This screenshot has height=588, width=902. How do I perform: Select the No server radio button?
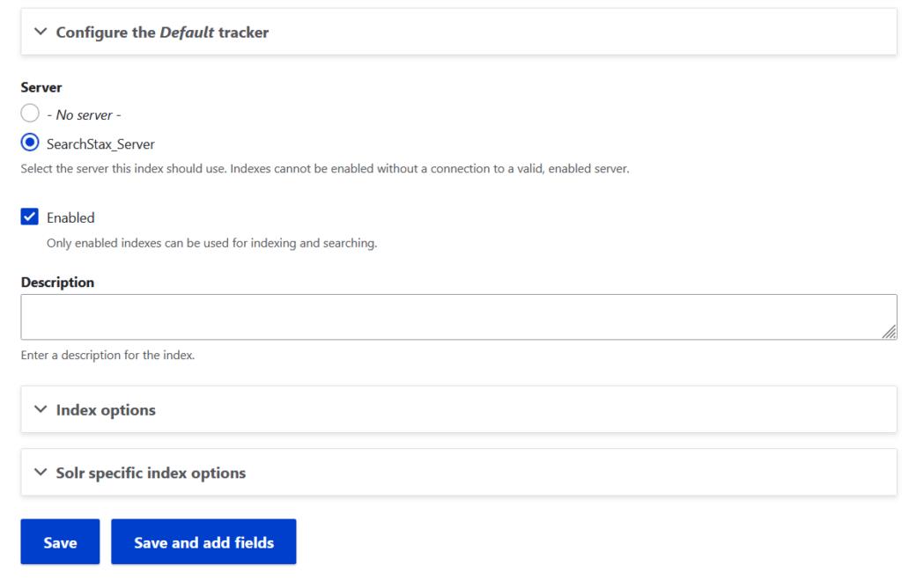[30, 114]
